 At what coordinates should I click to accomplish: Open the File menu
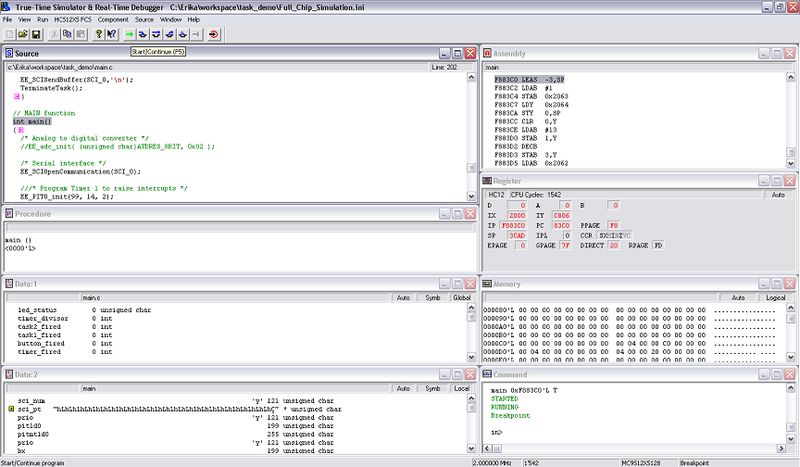7,19
